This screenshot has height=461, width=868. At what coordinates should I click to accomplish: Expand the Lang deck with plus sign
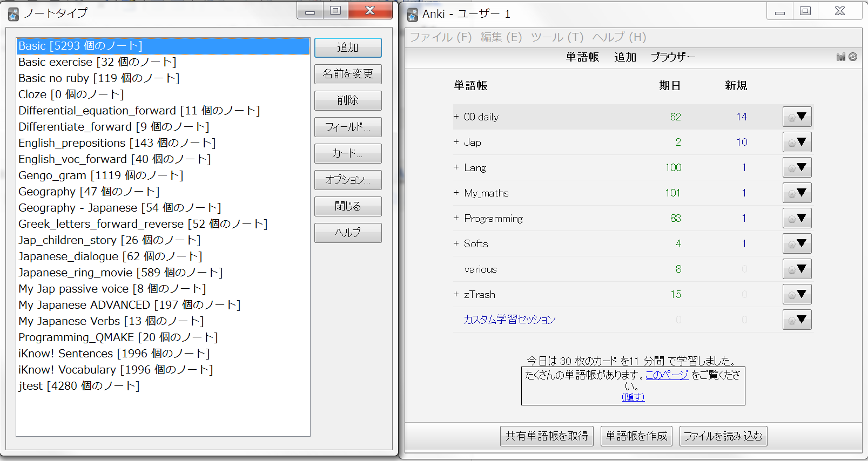point(456,167)
